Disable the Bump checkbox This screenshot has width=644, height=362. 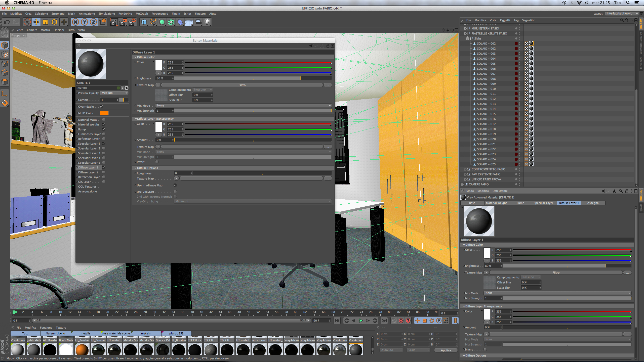104,129
